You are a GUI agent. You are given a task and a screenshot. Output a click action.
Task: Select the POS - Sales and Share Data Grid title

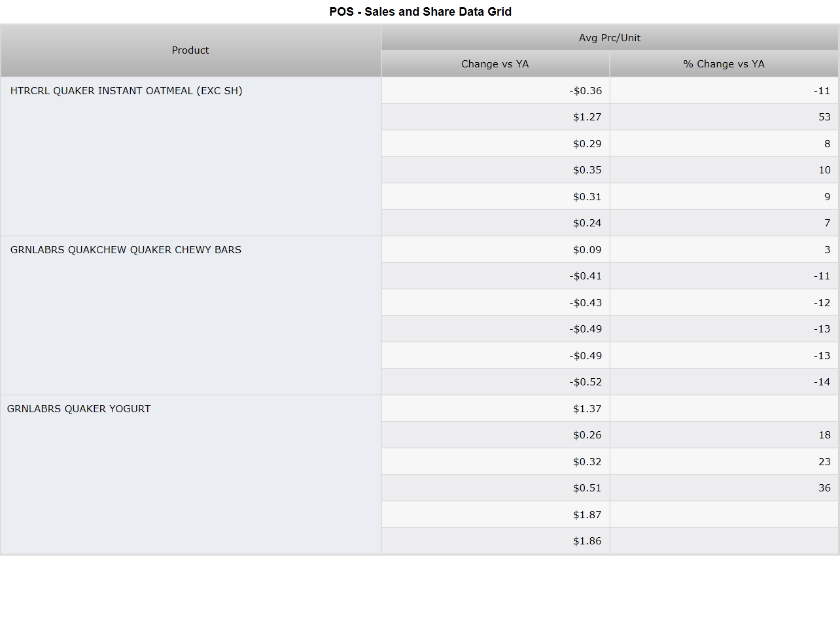point(420,12)
